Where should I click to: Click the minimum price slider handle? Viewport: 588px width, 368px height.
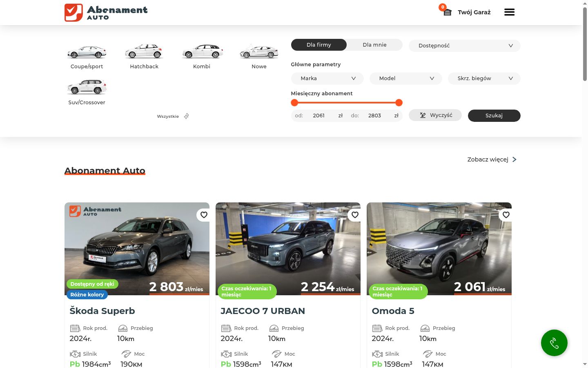coord(294,103)
